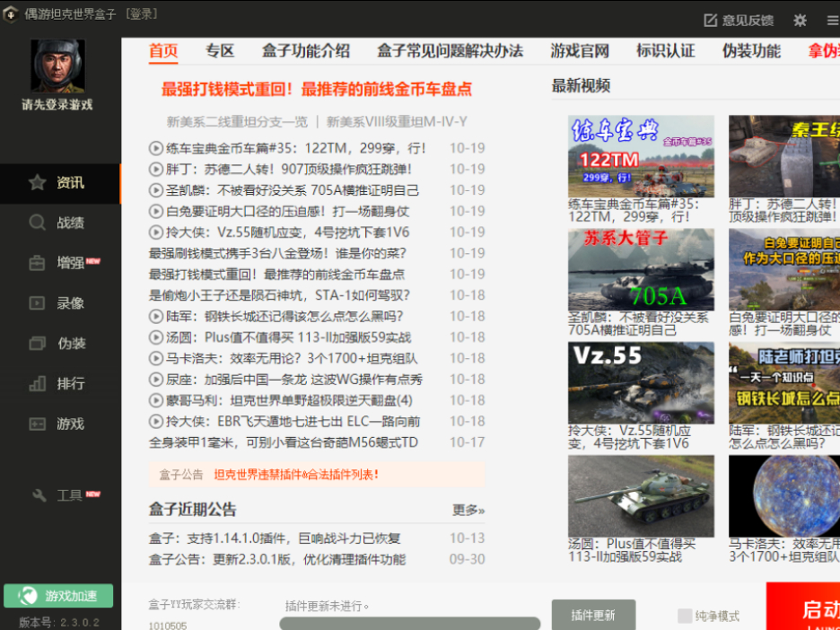This screenshot has height=630, width=840.
Task: Open the 录像 play icon in sidebar
Action: 37,303
